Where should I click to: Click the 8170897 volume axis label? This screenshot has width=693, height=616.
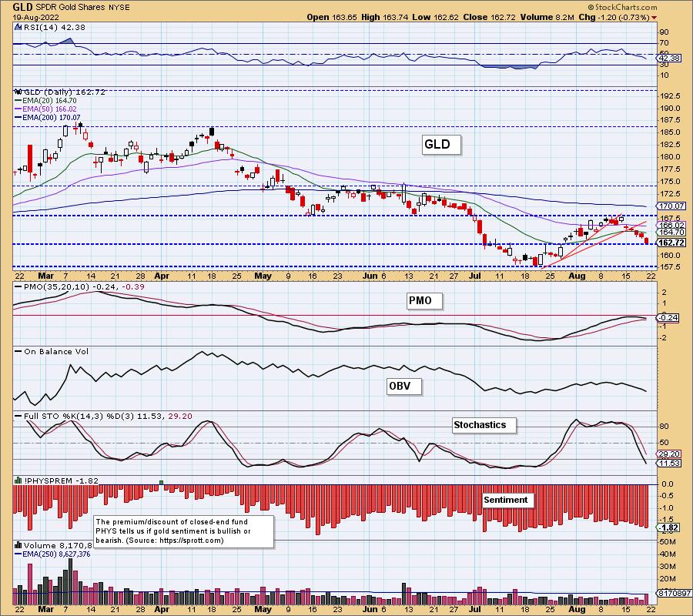tap(674, 594)
